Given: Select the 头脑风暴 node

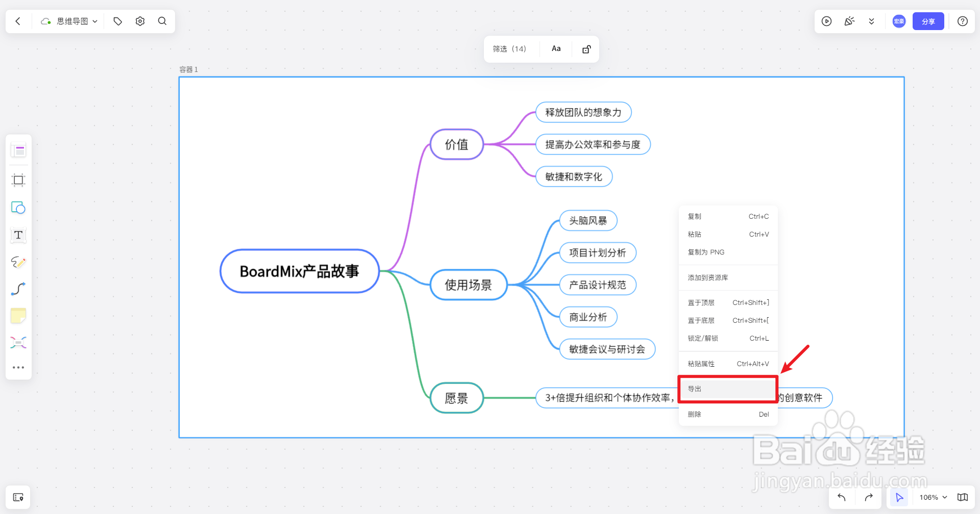Looking at the screenshot, I should coord(589,220).
